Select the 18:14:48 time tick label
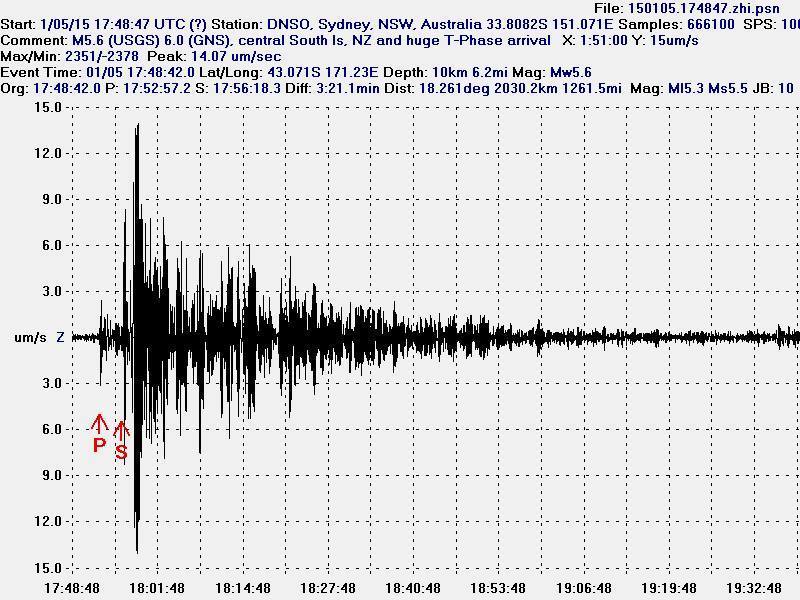 pos(242,588)
